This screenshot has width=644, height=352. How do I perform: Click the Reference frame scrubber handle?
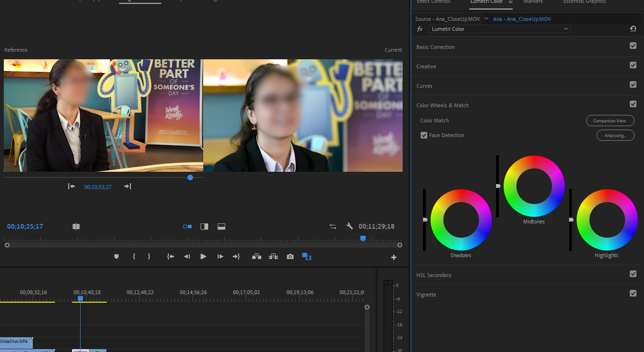pos(190,177)
